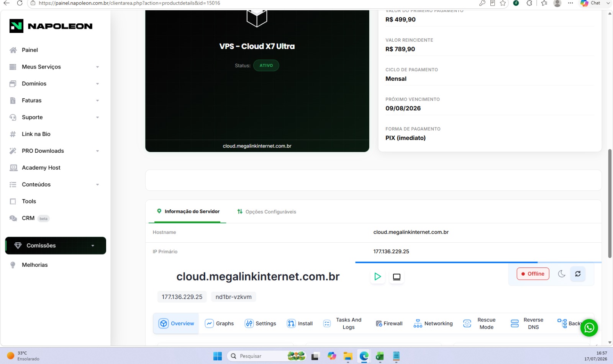This screenshot has width=613, height=364.
Task: Open the Reverse DNS tab
Action: 527,323
